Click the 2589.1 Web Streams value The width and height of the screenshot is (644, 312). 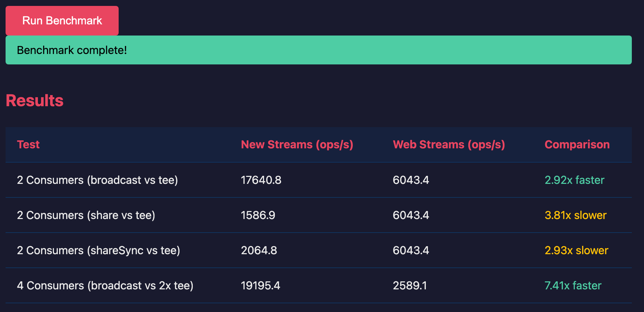coord(410,286)
